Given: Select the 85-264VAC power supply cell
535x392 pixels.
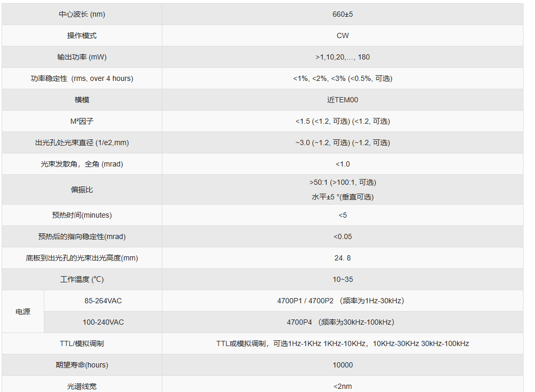Looking at the screenshot, I should (103, 301).
